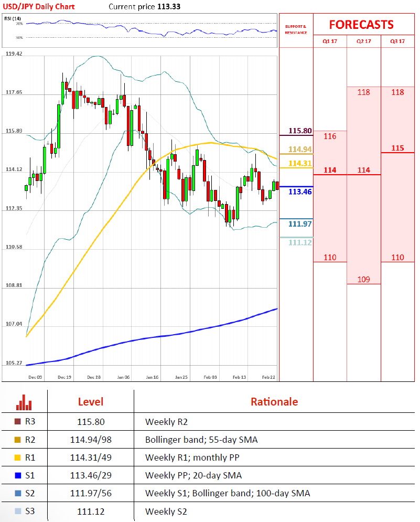Click the FORECASTS header
420x522 pixels.
[x=361, y=25]
